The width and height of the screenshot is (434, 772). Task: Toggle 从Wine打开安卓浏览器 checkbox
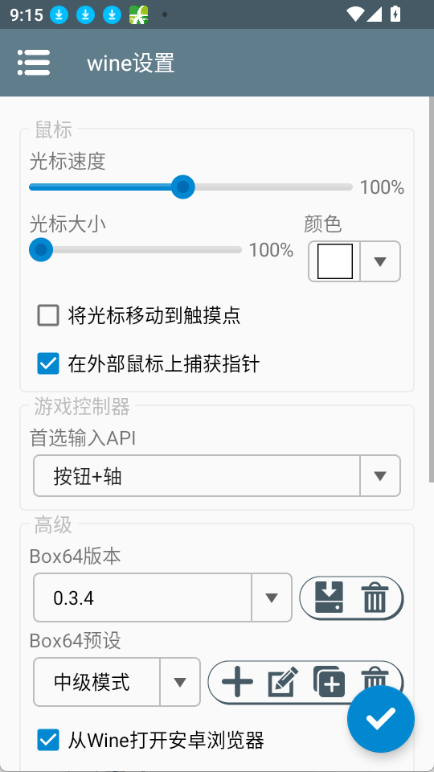[x=48, y=740]
